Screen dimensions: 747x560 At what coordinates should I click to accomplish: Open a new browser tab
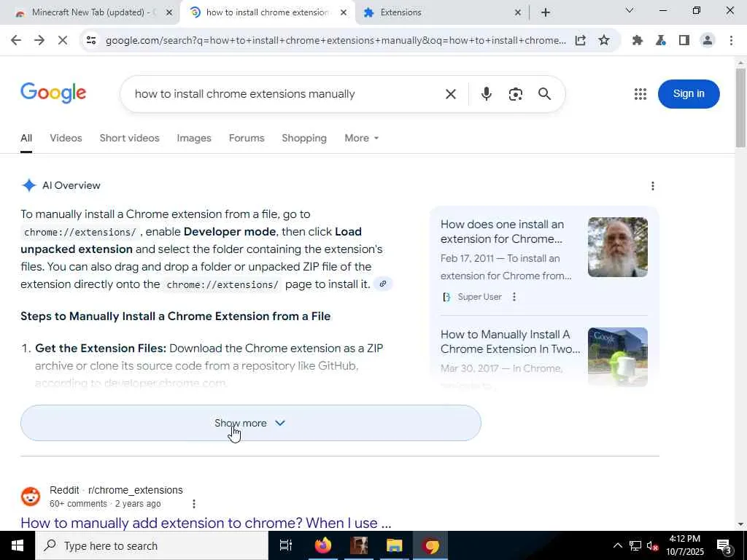click(x=546, y=12)
